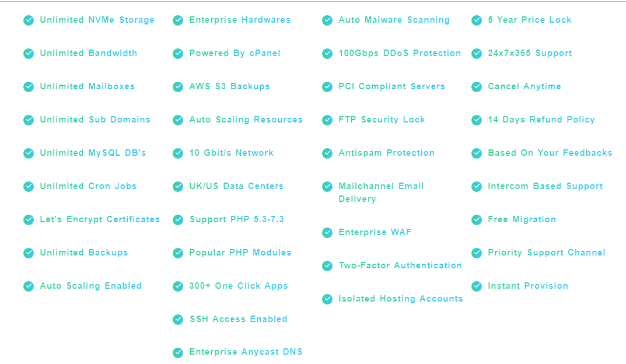Click check icon beside Enterprise WAF

click(x=327, y=233)
